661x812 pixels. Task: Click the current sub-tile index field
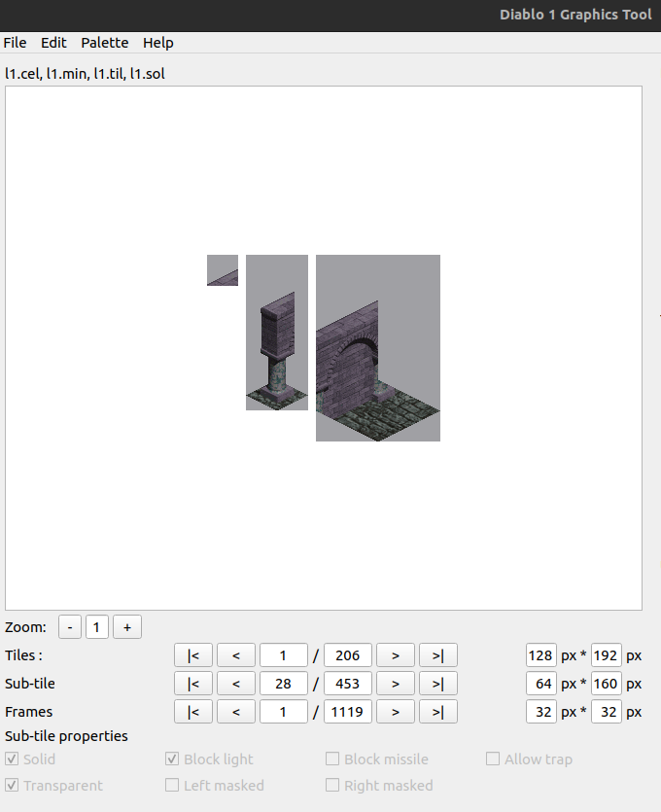283,683
